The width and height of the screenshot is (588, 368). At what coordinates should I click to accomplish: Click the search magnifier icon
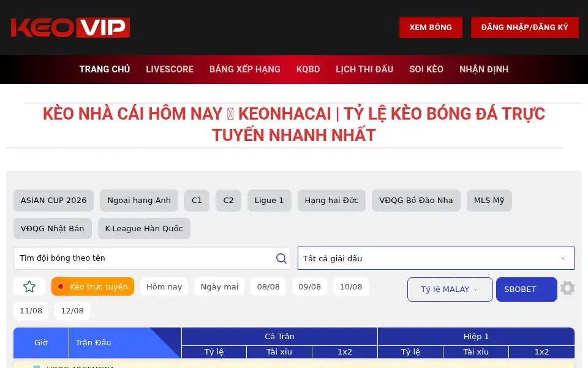click(281, 258)
